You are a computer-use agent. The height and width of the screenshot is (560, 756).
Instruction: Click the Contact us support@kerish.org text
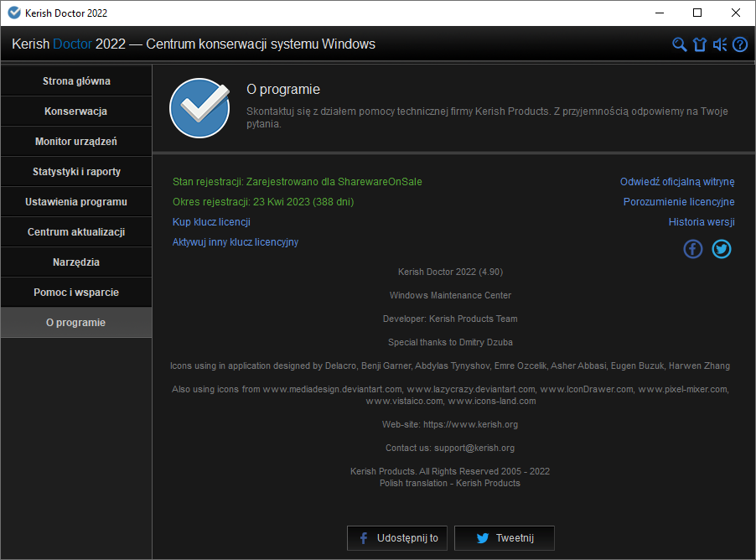pyautogui.click(x=450, y=449)
